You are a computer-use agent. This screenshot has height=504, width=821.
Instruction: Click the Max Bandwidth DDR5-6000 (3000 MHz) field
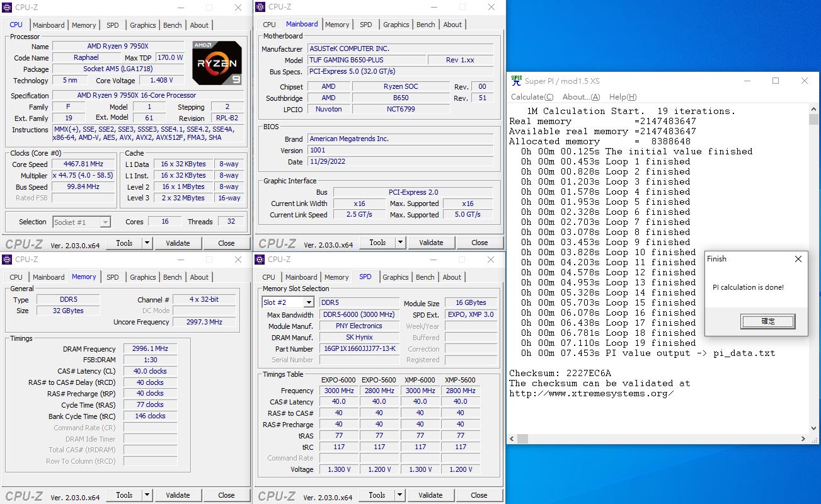click(359, 315)
